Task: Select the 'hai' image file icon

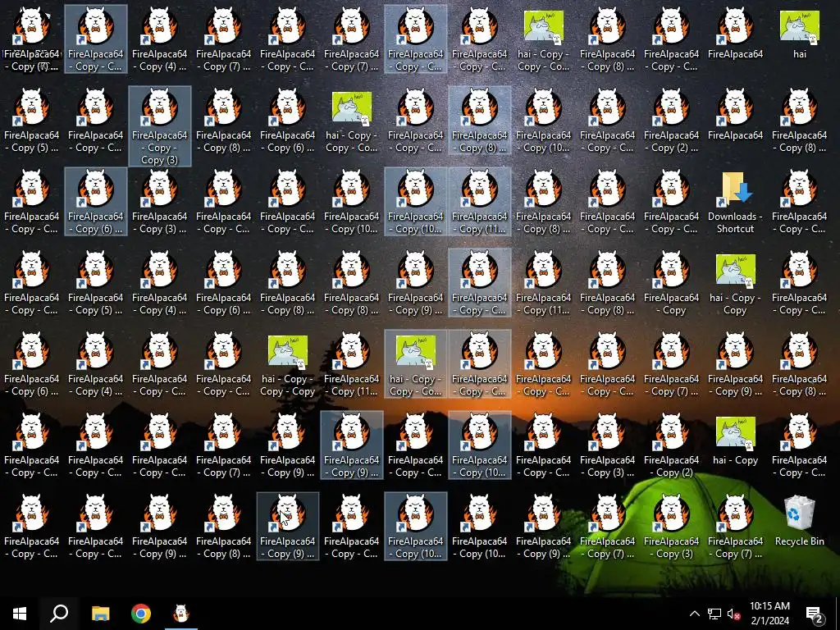Action: tap(799, 34)
